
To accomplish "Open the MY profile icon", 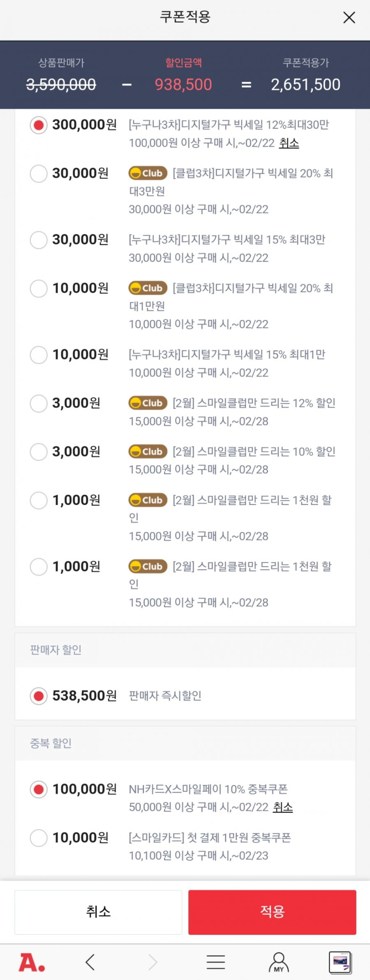I will [x=279, y=962].
